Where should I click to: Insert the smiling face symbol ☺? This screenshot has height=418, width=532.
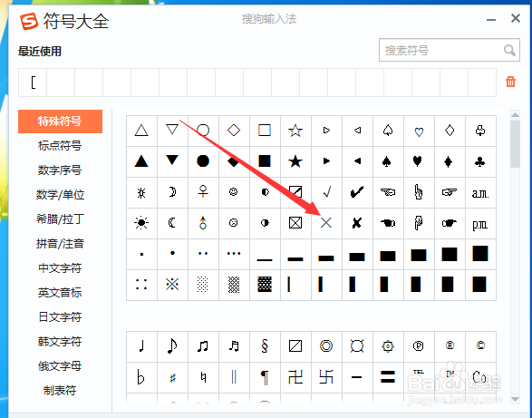(234, 192)
